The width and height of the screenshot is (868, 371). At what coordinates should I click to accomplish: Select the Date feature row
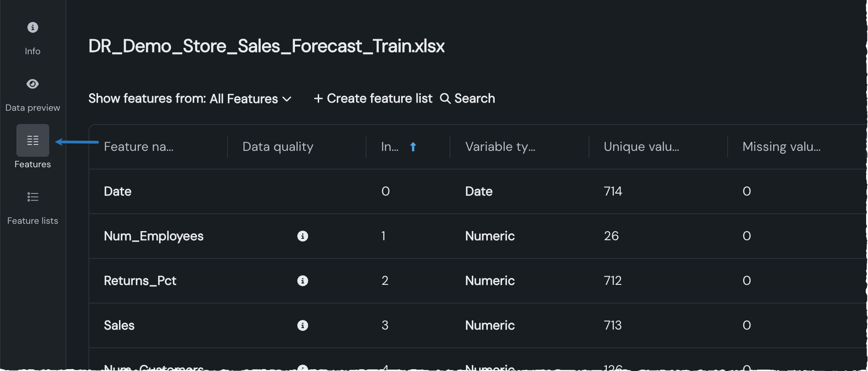[x=118, y=191]
